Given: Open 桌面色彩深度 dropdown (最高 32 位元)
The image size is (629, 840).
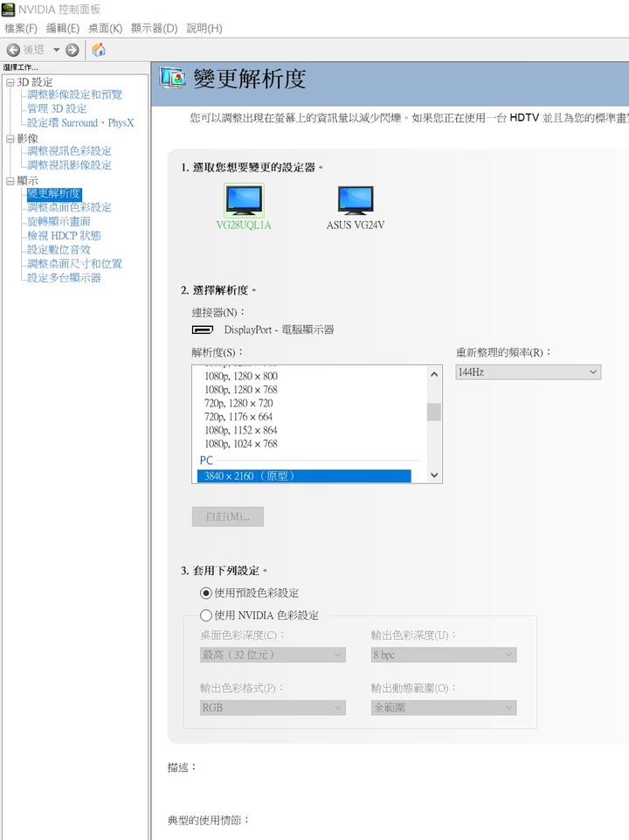Looking at the screenshot, I should click(273, 655).
